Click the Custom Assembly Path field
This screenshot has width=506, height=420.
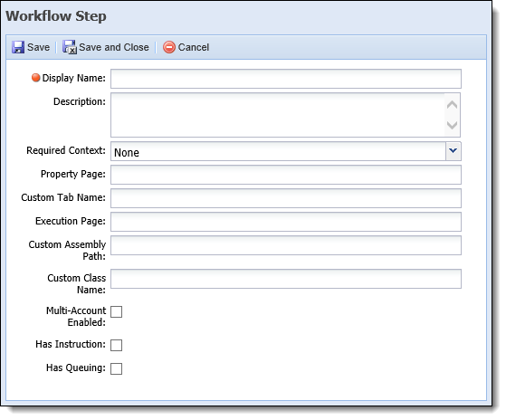286,245
